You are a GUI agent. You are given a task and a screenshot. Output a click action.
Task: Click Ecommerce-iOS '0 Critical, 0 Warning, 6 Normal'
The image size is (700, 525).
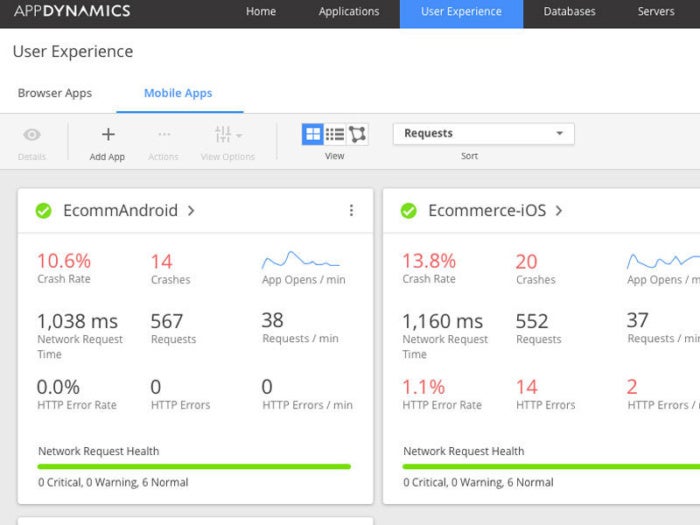coord(478,482)
